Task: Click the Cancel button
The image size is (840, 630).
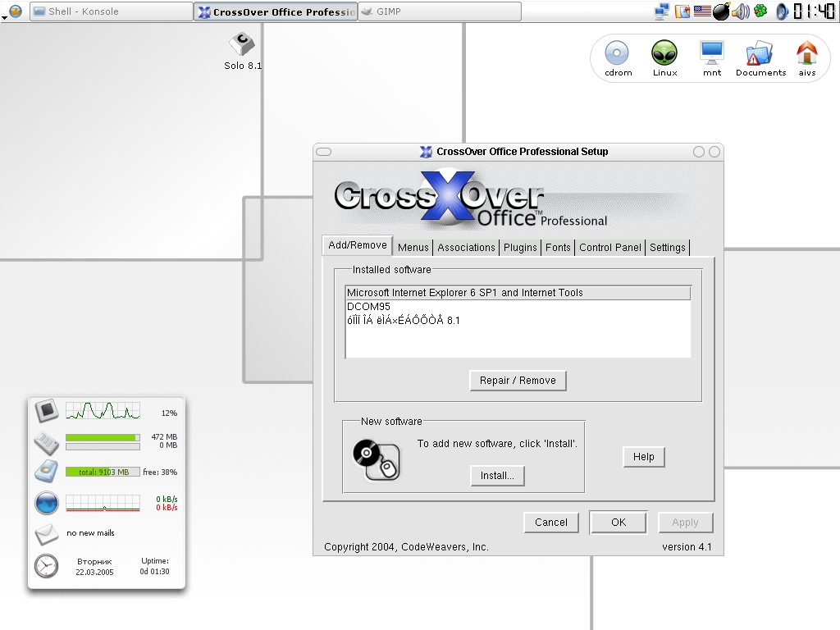Action: (550, 523)
